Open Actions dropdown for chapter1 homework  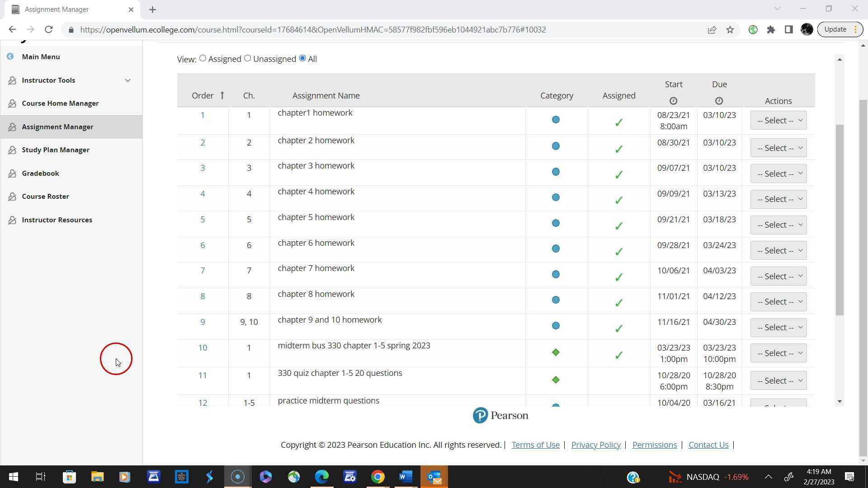pyautogui.click(x=778, y=121)
